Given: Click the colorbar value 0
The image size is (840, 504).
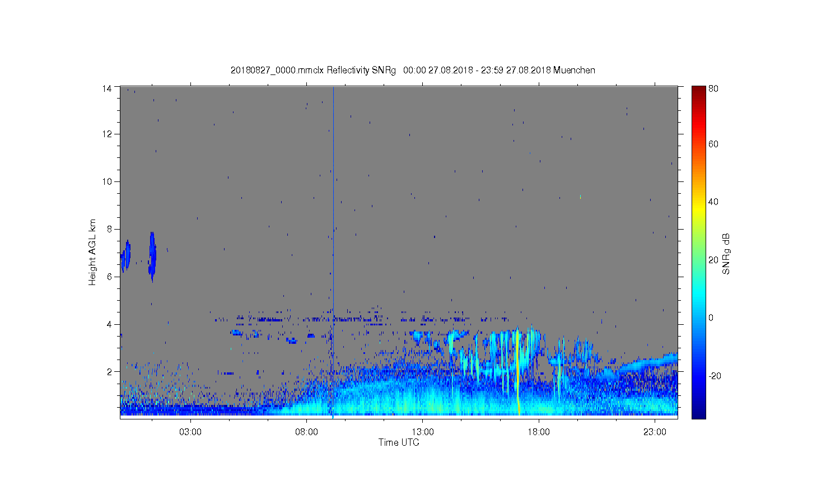Looking at the screenshot, I should pos(711,318).
